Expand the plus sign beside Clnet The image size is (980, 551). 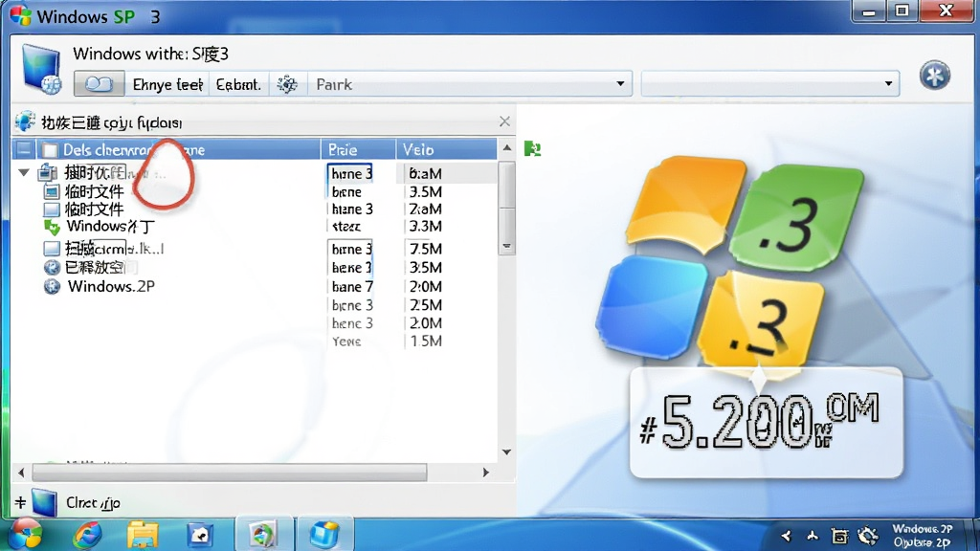(x=20, y=502)
